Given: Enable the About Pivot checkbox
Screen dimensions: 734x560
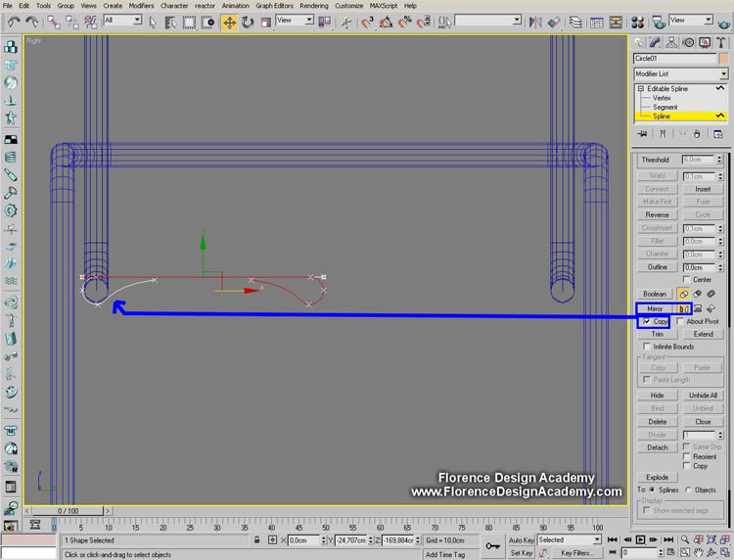Looking at the screenshot, I should 681,321.
